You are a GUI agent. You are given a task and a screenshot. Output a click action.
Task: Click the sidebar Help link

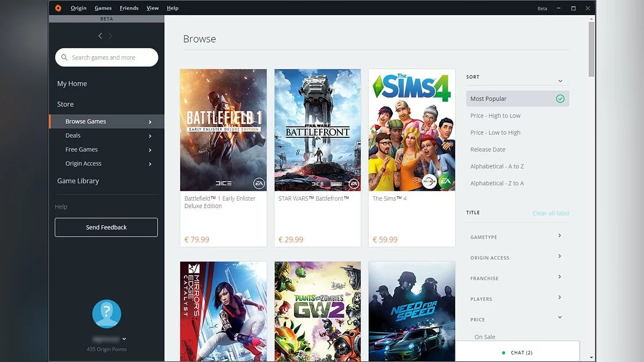(61, 206)
